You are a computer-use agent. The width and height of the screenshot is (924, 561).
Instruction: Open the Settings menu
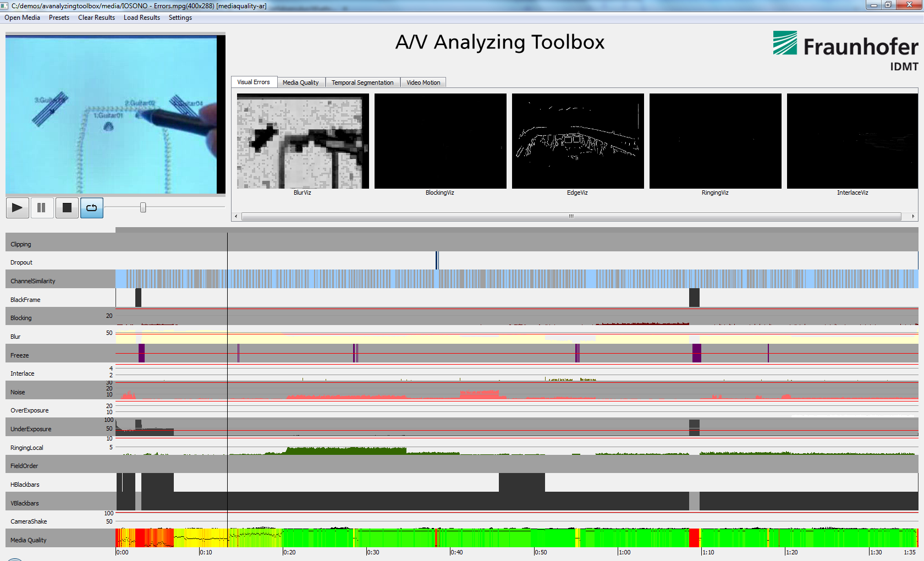[180, 18]
